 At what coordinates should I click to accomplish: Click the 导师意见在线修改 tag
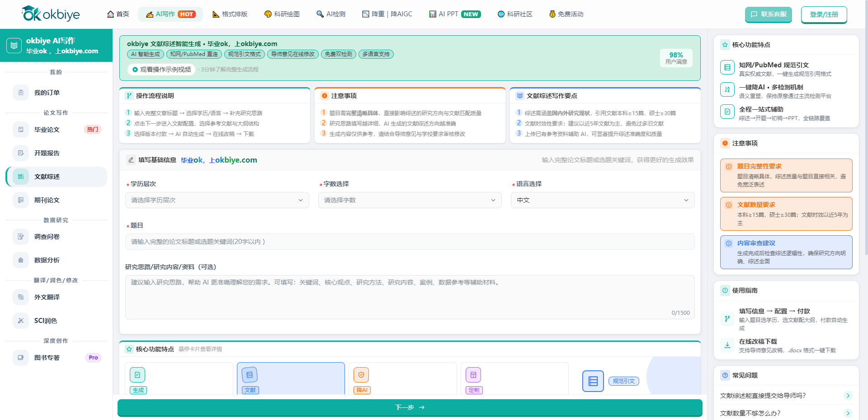(293, 54)
